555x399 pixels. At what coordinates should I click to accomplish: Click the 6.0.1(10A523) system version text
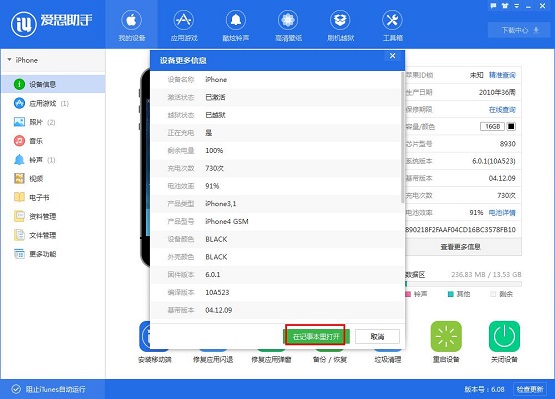pyautogui.click(x=494, y=161)
